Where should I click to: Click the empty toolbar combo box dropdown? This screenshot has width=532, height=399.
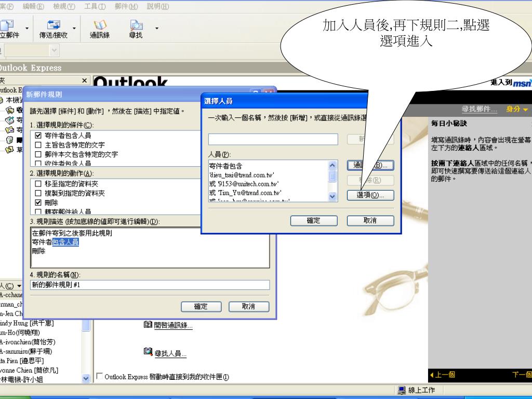[54, 51]
